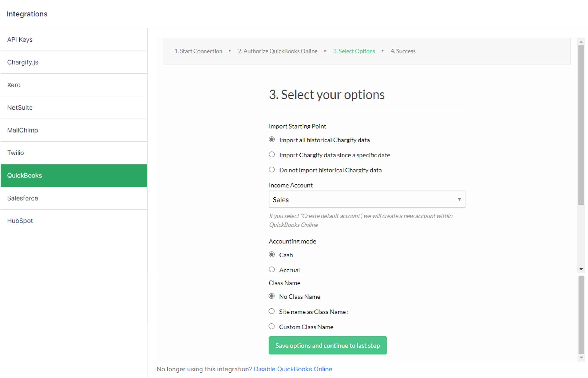Open API Keys in sidebar
Image resolution: width=588 pixels, height=378 pixels.
74,39
